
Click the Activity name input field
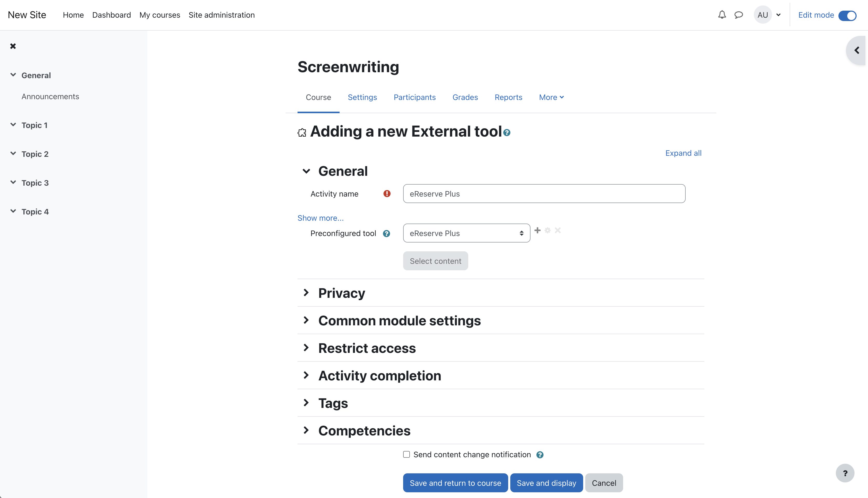point(544,193)
